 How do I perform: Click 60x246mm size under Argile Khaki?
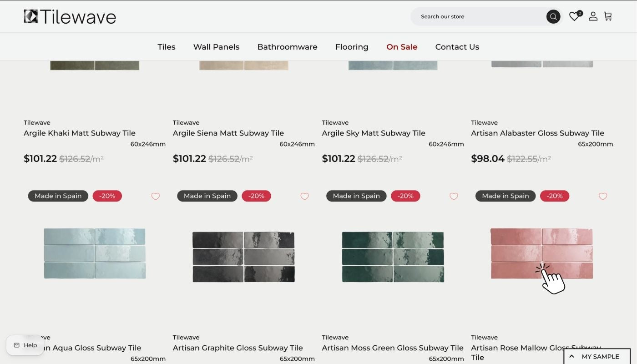[x=148, y=144]
